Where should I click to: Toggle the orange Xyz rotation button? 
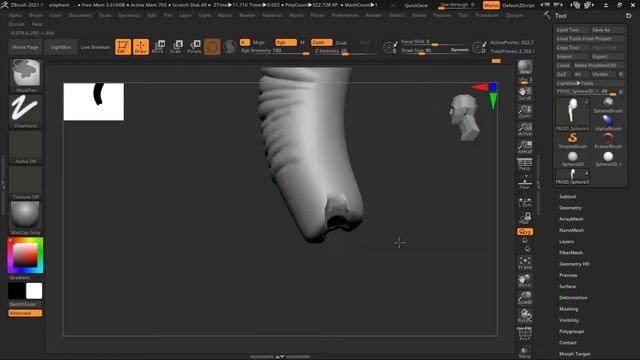525,232
